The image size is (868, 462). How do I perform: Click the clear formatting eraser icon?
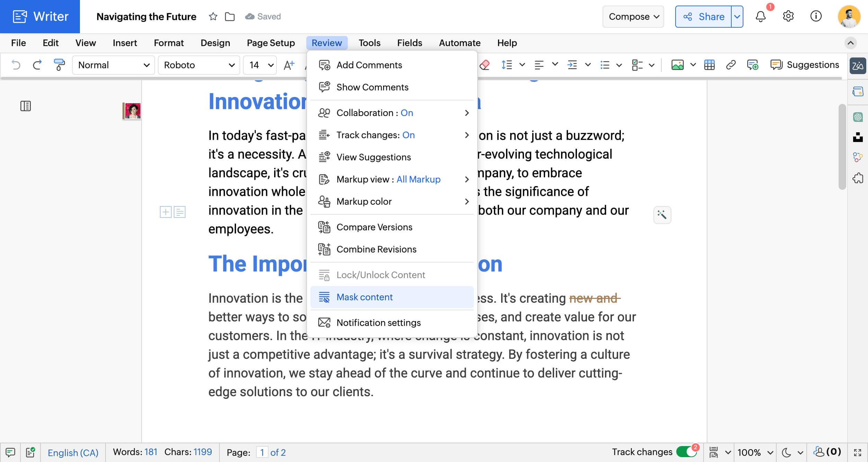click(485, 65)
